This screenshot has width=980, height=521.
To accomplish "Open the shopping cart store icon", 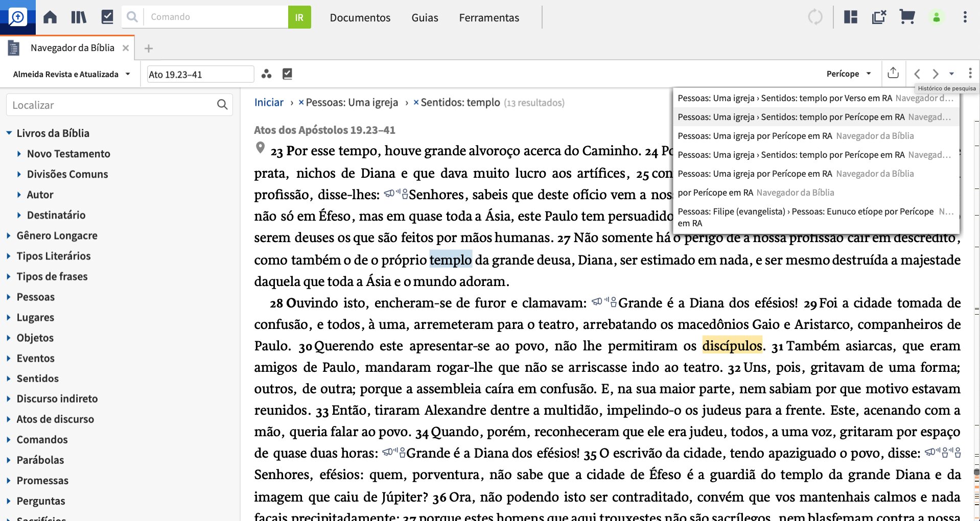I will pyautogui.click(x=907, y=17).
